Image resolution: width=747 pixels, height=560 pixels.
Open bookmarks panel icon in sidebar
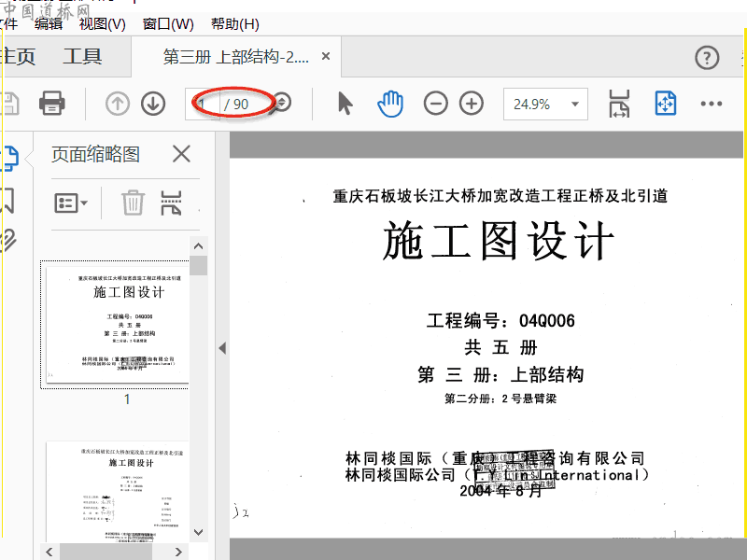(x=7, y=200)
